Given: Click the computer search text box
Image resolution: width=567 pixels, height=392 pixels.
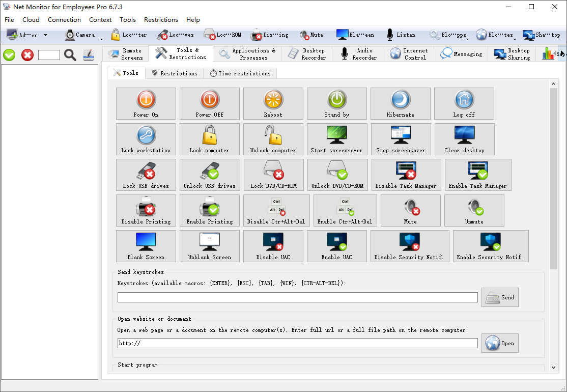Looking at the screenshot, I should [49, 55].
